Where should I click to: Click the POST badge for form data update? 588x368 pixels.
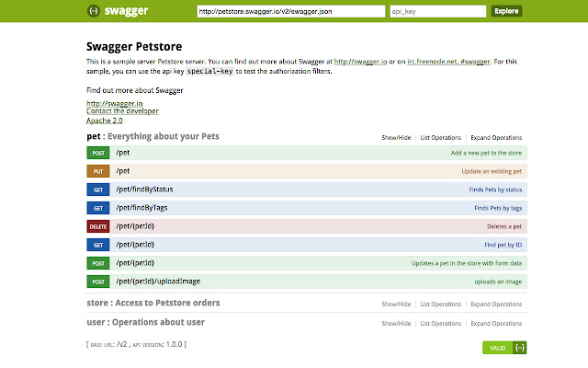(x=98, y=263)
